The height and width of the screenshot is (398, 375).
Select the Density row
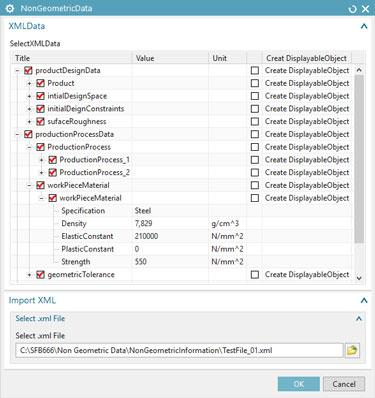click(x=182, y=223)
